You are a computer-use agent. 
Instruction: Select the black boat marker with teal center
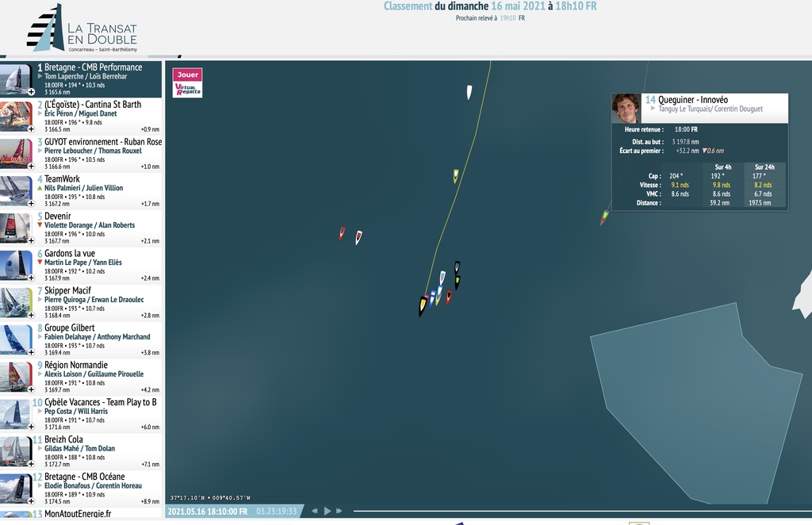click(x=458, y=268)
